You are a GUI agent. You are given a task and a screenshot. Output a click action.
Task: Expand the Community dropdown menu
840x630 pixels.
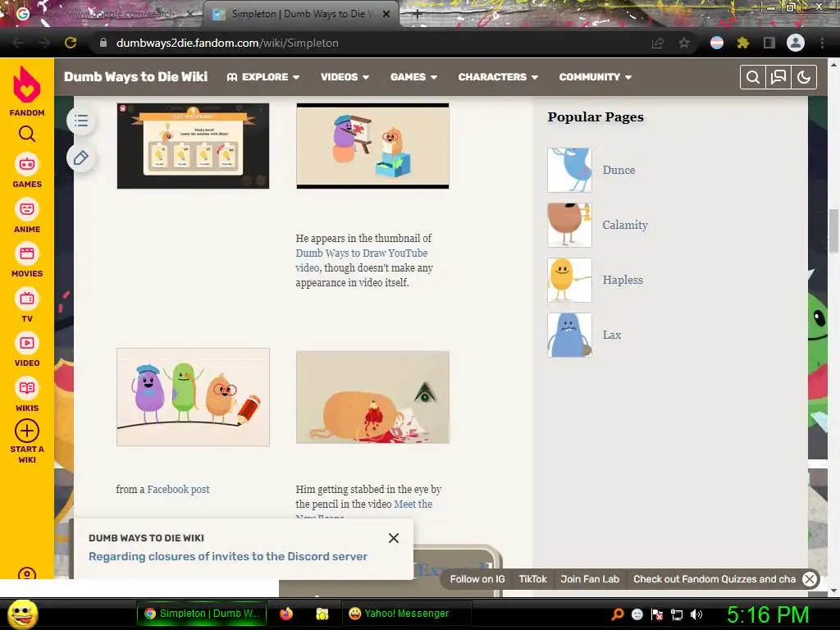pyautogui.click(x=596, y=77)
